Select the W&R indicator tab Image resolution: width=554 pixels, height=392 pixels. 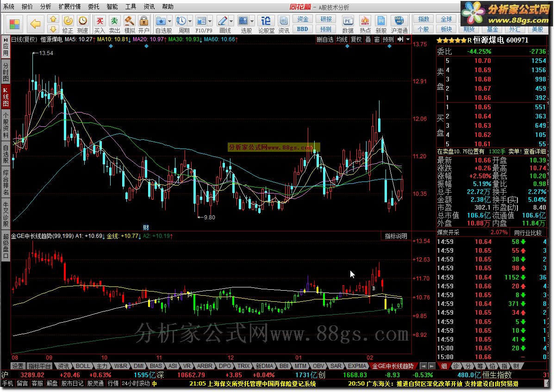(120, 366)
